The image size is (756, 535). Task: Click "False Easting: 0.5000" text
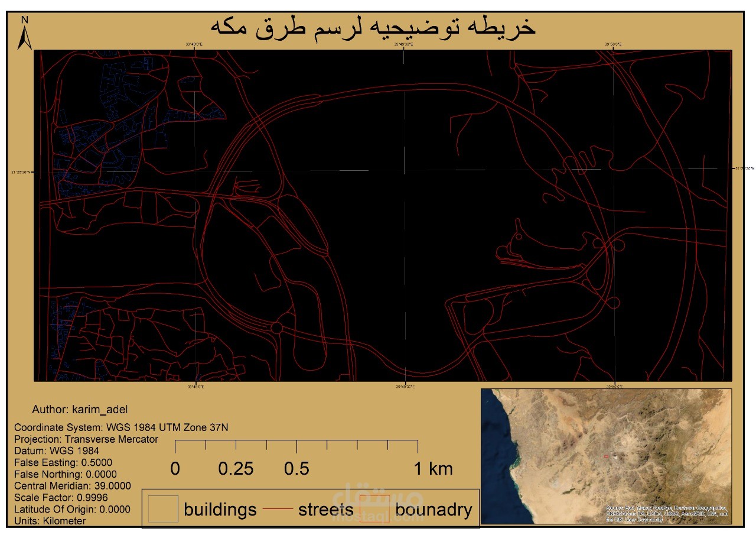(x=63, y=462)
